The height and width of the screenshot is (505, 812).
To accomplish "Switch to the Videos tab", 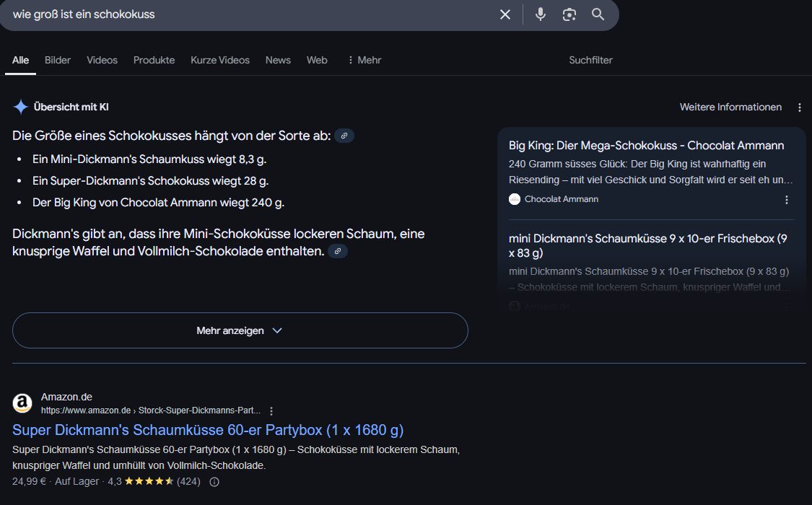I will pyautogui.click(x=102, y=60).
